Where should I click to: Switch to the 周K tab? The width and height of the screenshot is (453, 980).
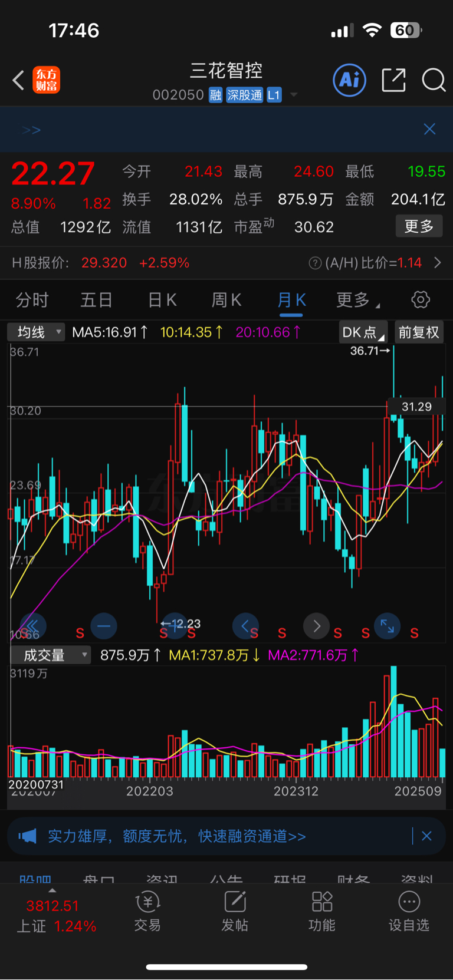pyautogui.click(x=226, y=300)
